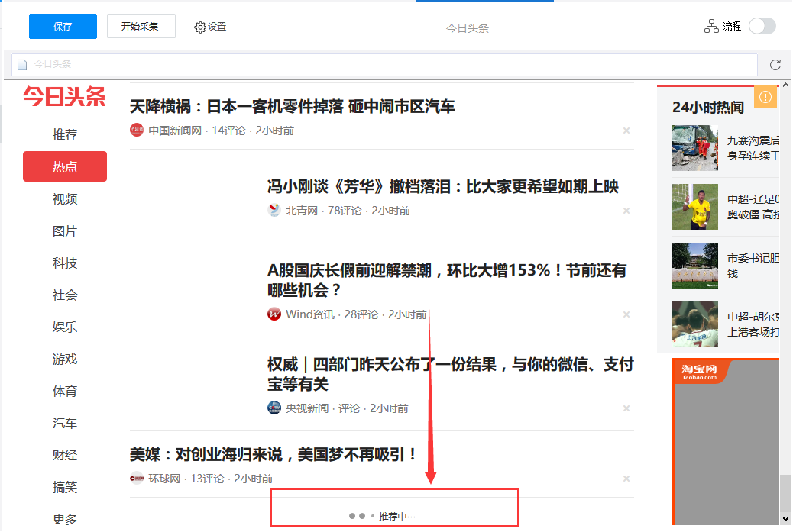The image size is (793, 532).
Task: Dismiss the 冯小刚 article using X icon
Action: click(x=626, y=211)
